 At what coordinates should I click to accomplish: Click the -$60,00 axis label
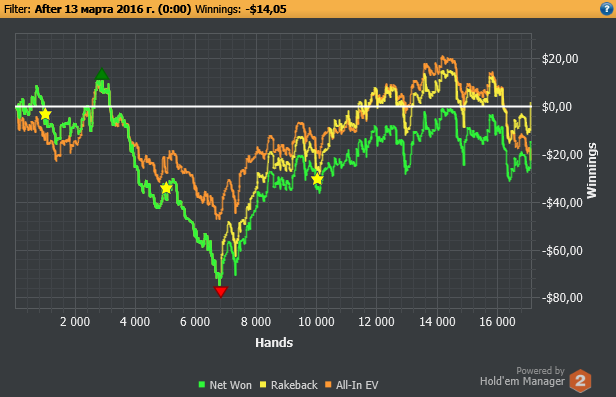[562, 251]
